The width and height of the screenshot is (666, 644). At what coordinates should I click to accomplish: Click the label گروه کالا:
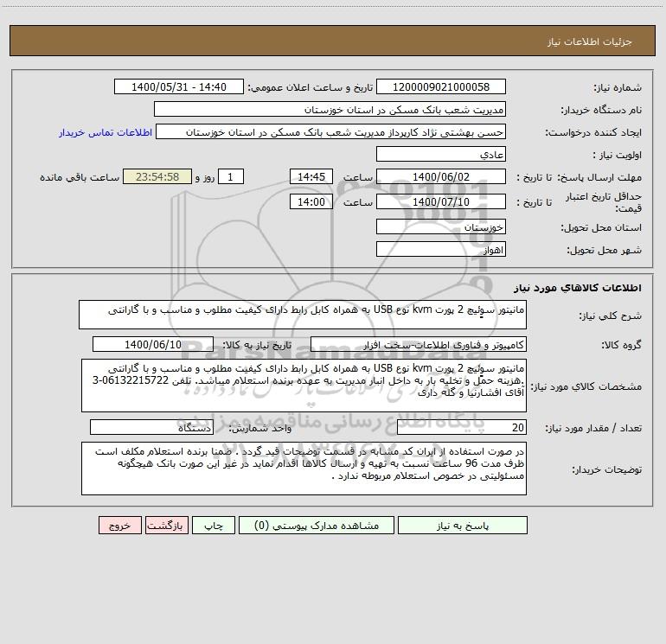pos(621,346)
